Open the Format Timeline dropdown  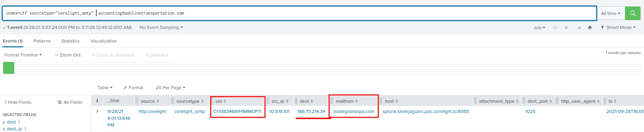point(23,55)
